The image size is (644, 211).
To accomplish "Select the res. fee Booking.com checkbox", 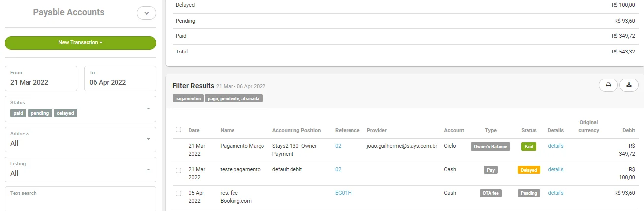I will [178, 193].
